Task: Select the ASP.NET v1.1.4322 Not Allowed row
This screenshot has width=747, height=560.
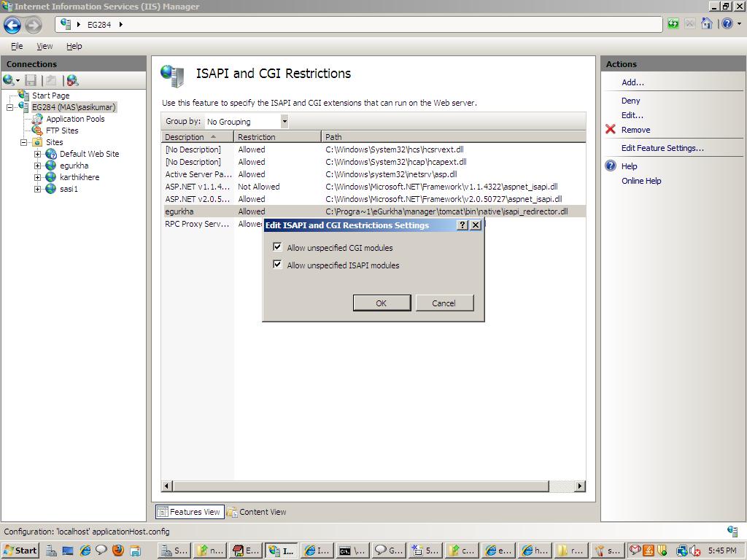Action: pyautogui.click(x=373, y=187)
